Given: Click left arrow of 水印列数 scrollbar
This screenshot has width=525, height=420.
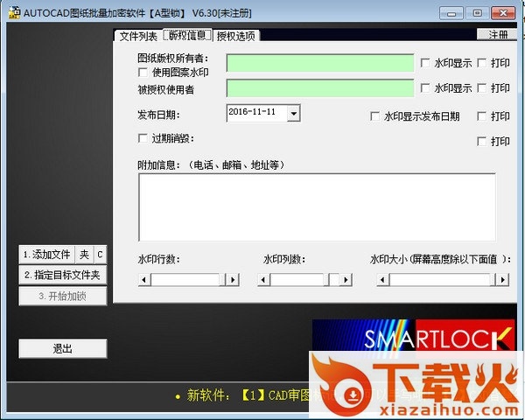Looking at the screenshot, I should coord(263,279).
